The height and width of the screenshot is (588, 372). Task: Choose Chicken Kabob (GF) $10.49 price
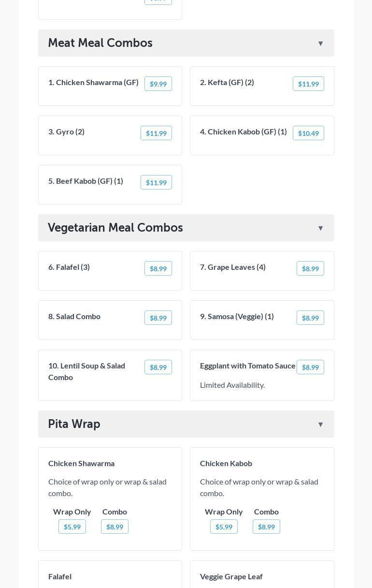click(x=308, y=133)
